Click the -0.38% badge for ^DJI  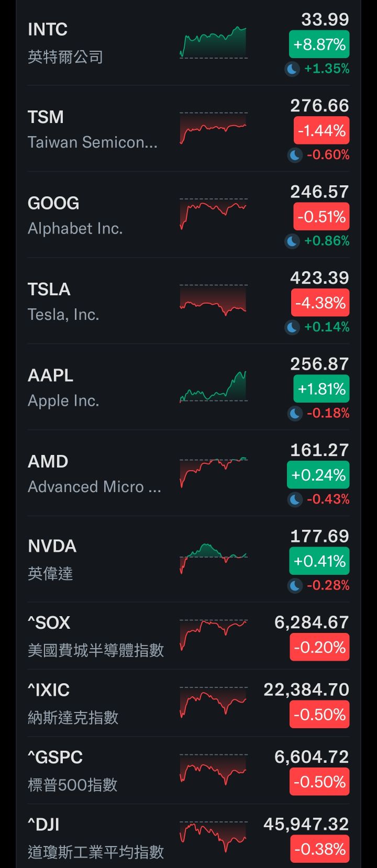pyautogui.click(x=319, y=849)
